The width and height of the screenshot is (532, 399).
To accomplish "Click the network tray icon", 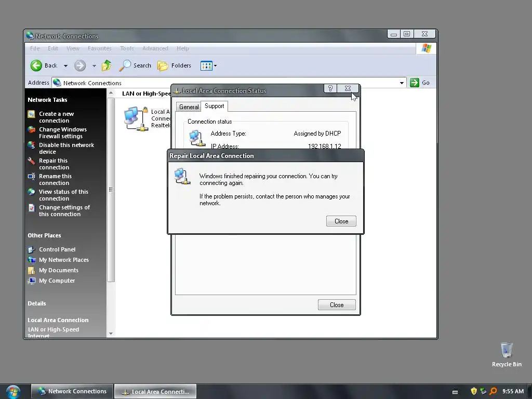I will pos(483,391).
